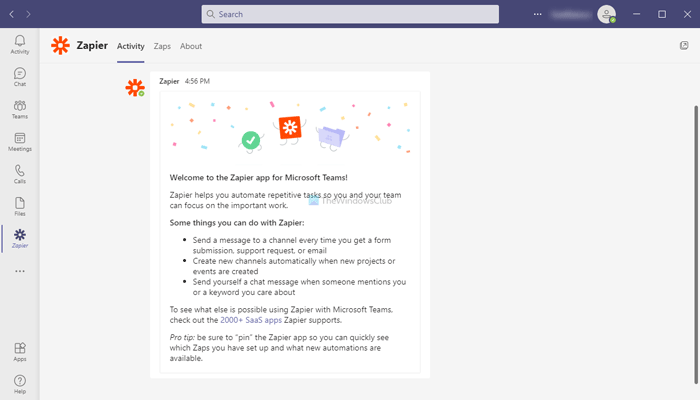Open the Activity feed in sidebar
Image resolution: width=700 pixels, height=400 pixels.
point(20,44)
